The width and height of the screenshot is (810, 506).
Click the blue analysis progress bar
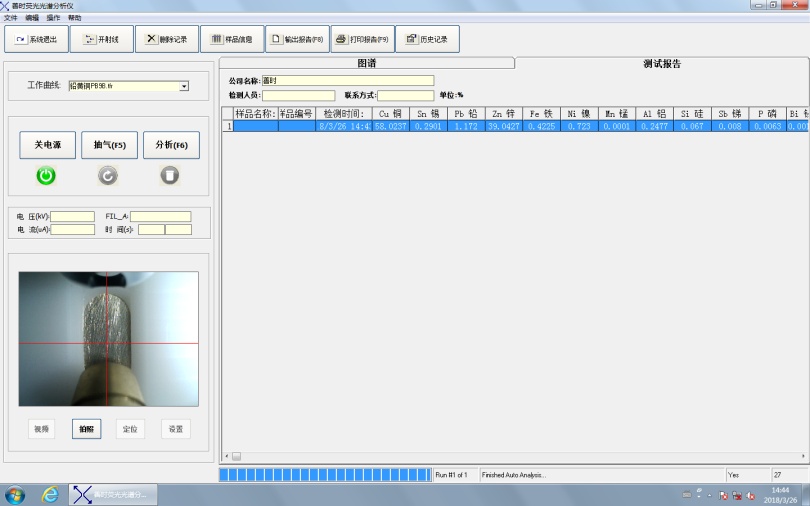[325, 475]
